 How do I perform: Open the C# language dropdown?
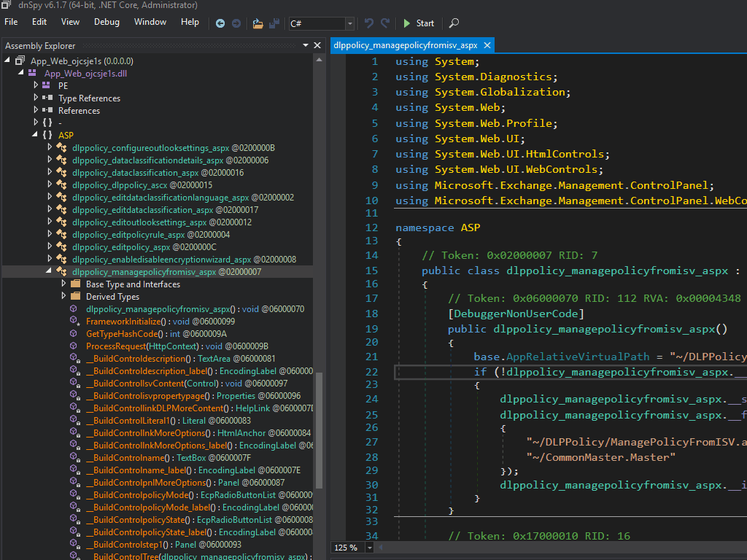click(x=350, y=23)
